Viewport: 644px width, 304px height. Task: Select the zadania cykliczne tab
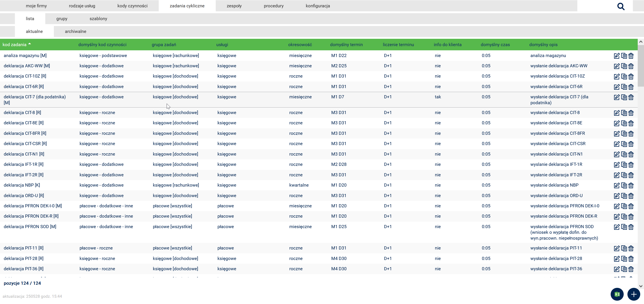(187, 6)
